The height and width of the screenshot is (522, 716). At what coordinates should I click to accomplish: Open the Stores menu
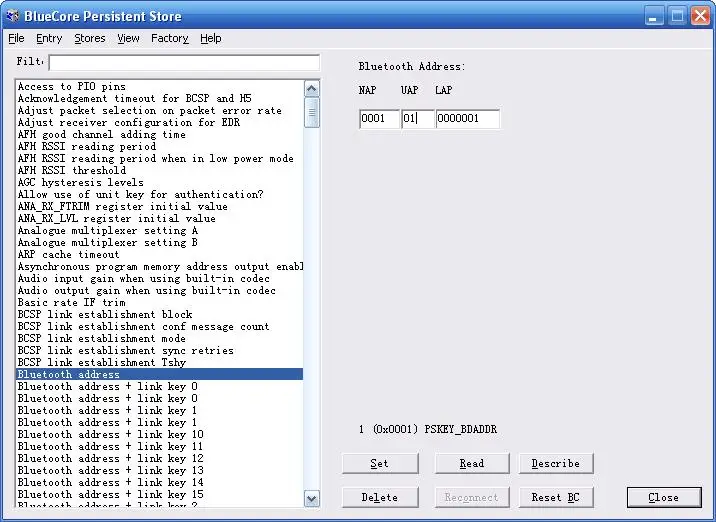[x=90, y=38]
